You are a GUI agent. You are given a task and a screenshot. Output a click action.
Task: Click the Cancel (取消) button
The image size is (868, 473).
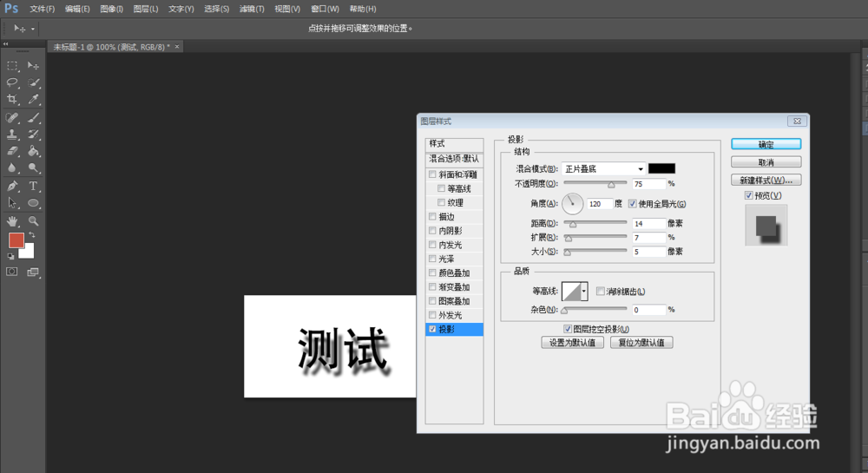pyautogui.click(x=766, y=162)
